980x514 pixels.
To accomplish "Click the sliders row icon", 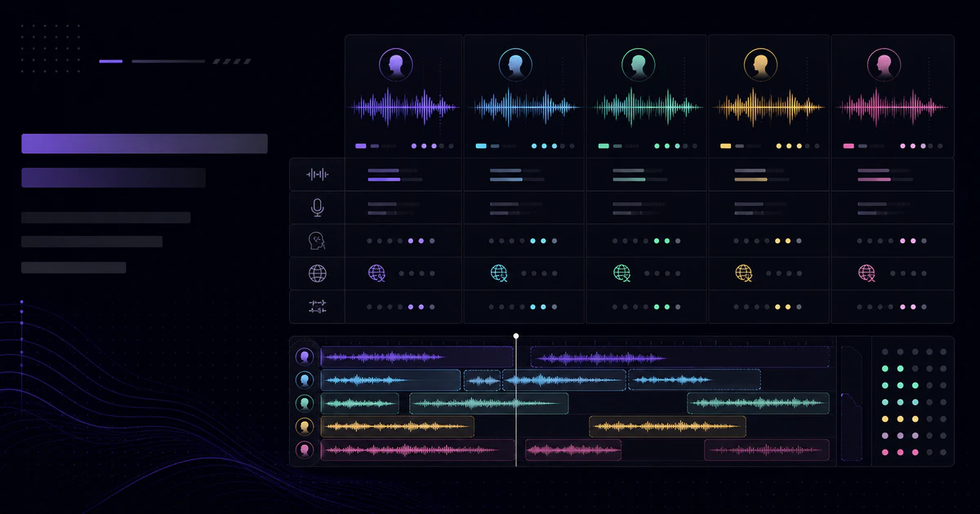I will click(x=317, y=307).
